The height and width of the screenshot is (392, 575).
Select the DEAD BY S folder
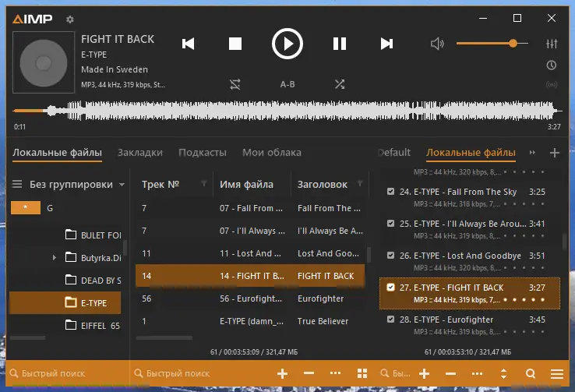pos(93,280)
